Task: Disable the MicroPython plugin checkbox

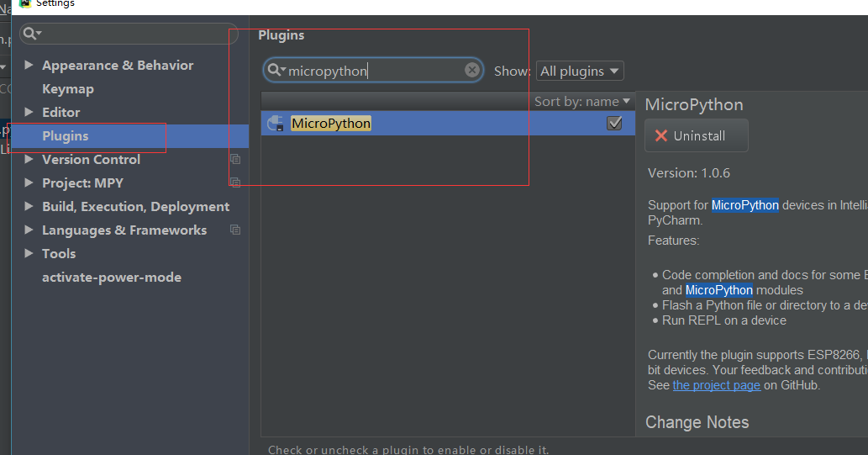Action: tap(614, 124)
